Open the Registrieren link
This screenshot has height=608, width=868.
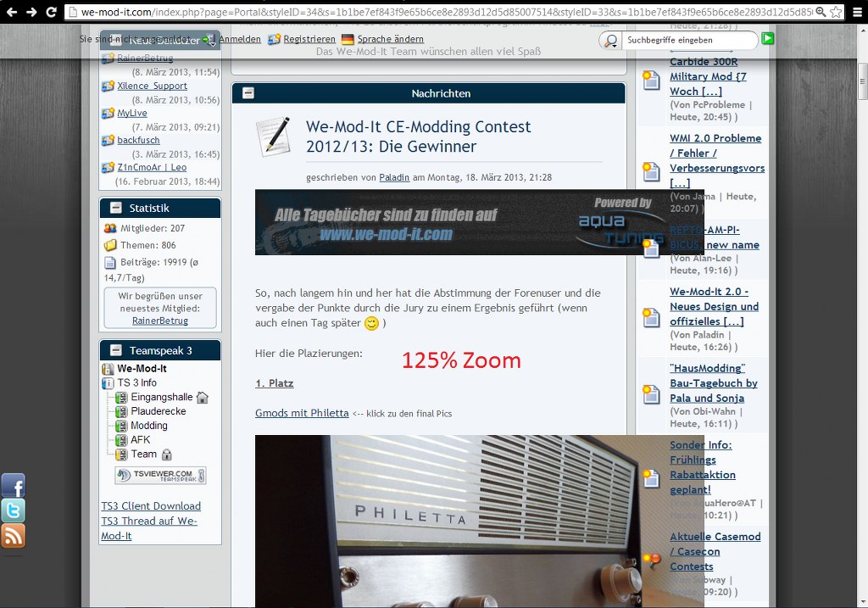[309, 40]
